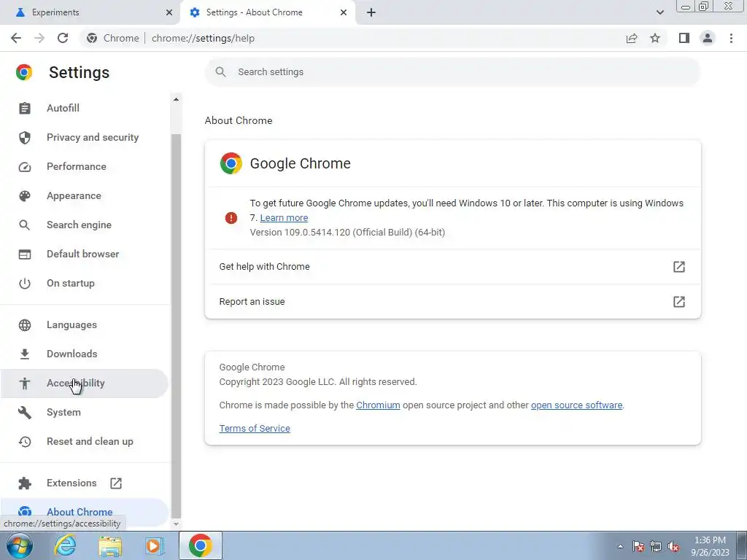
Task: Open Windows Media Player from taskbar
Action: (153, 545)
